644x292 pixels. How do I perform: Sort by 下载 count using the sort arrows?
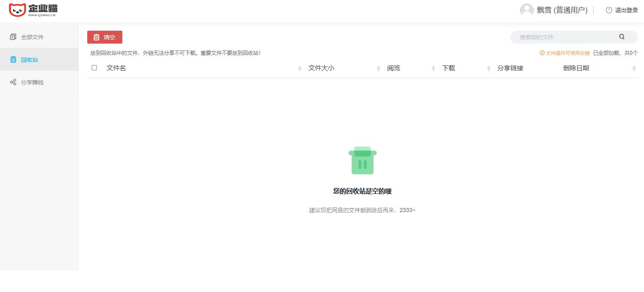[x=489, y=69]
